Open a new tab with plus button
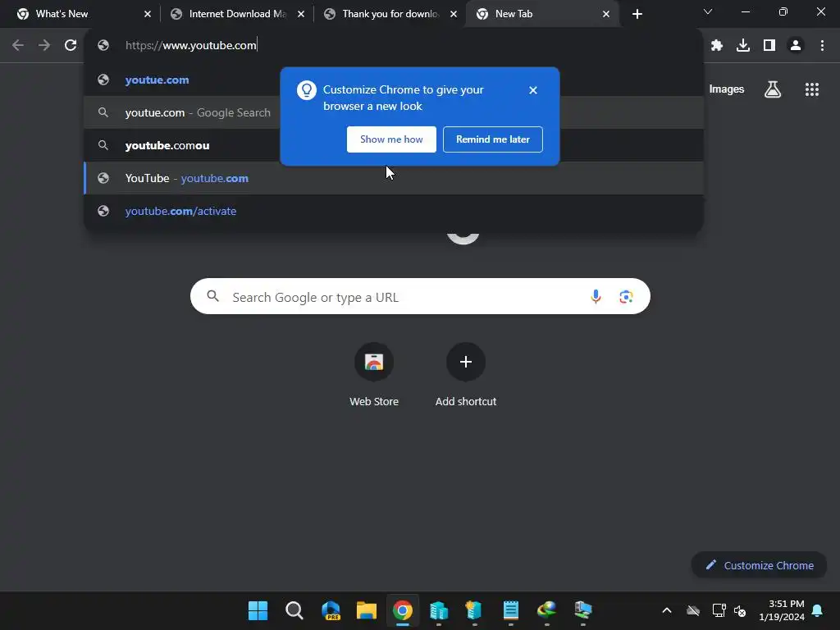840x630 pixels. [x=637, y=14]
